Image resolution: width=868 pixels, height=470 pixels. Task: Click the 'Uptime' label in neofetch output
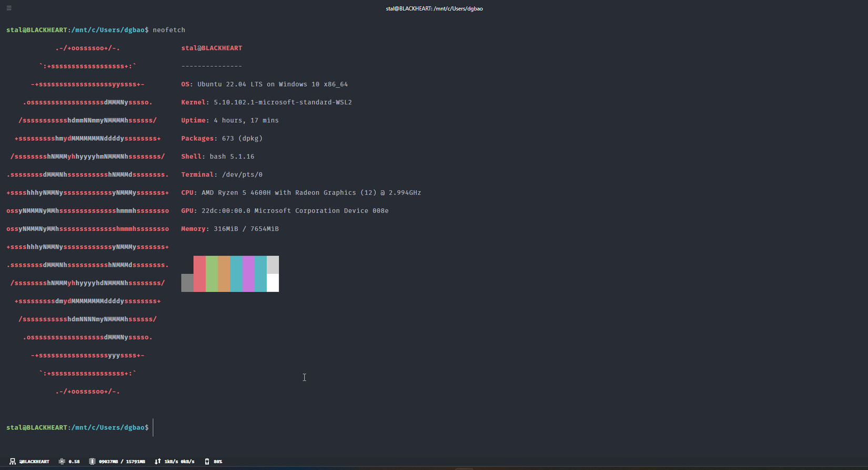[194, 120]
